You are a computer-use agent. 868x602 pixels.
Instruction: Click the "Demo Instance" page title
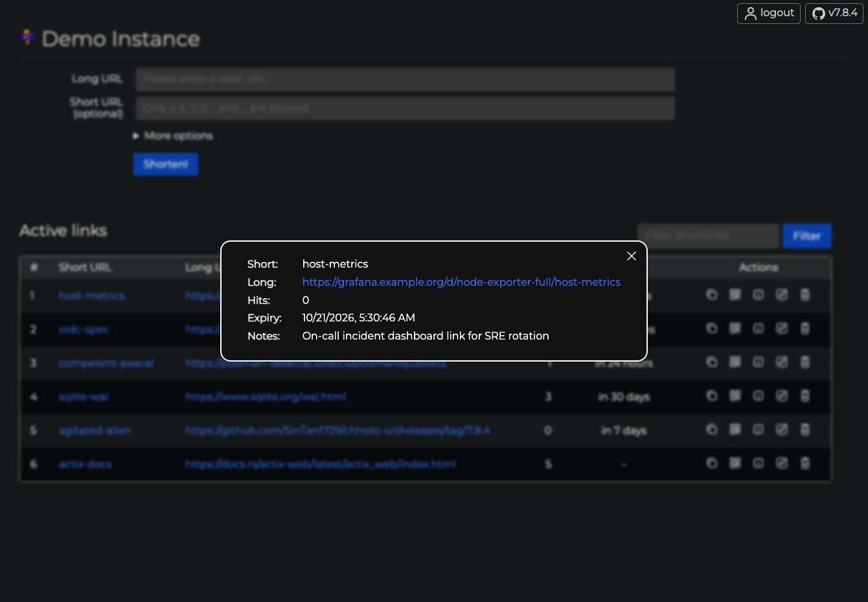coord(120,39)
